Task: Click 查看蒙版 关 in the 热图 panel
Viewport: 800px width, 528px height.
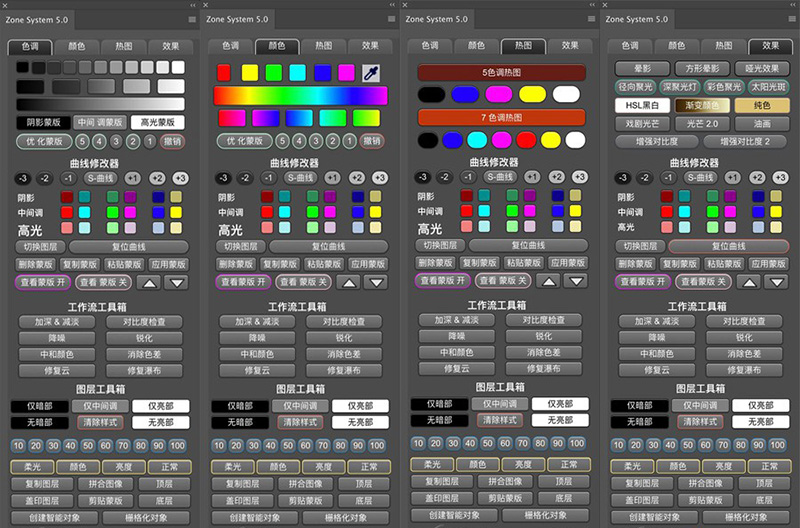Action: [503, 281]
